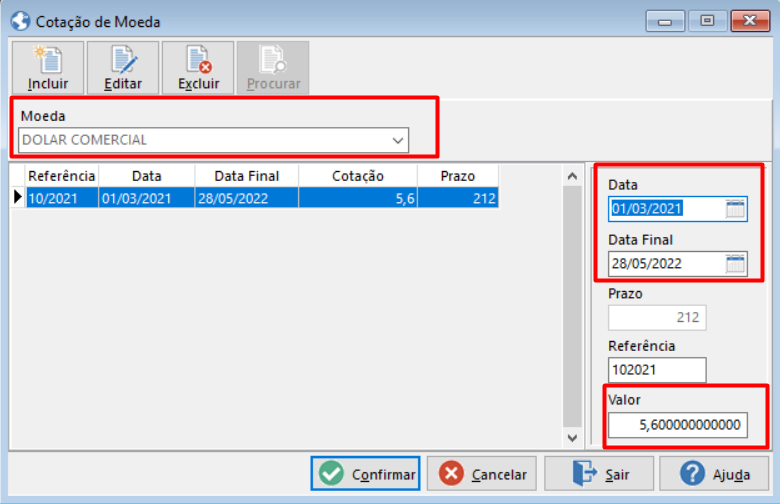This screenshot has height=504, width=780.
Task: Click the grid scrollbar down arrow
Action: (x=572, y=438)
